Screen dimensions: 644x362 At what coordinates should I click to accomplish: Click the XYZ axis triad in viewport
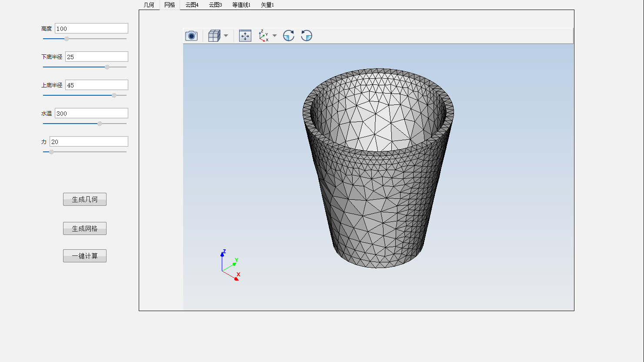230,265
